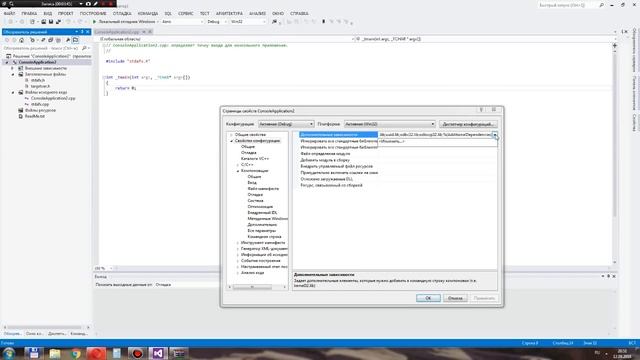This screenshot has width=640, height=360.
Task: Expand the Внешние зависимости folder in Solution Explorer
Action: coord(13,69)
